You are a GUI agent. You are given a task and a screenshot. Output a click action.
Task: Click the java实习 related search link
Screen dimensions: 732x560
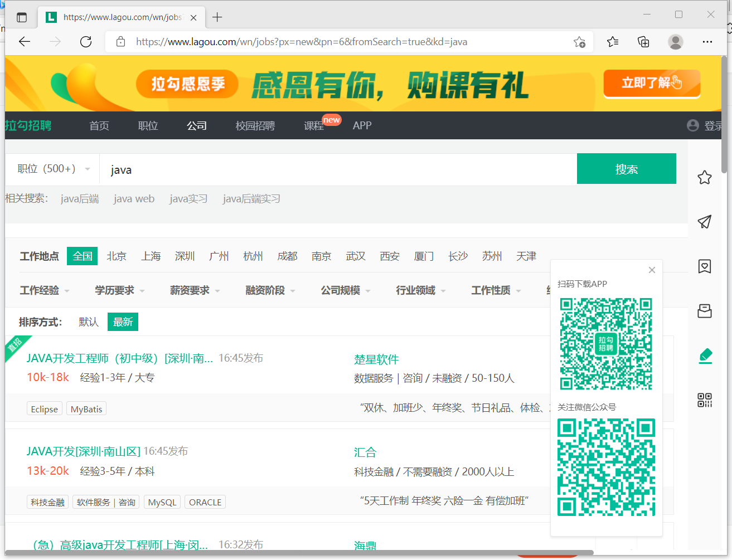tap(188, 199)
